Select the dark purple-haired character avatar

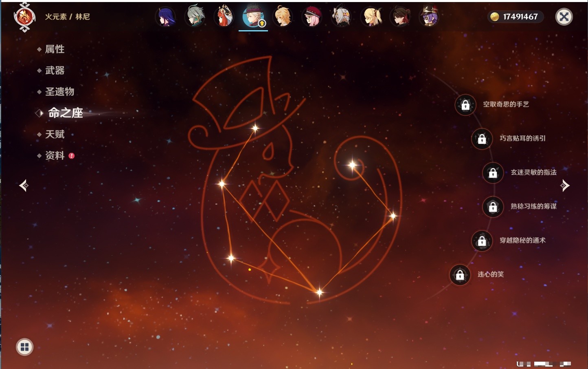(x=165, y=17)
